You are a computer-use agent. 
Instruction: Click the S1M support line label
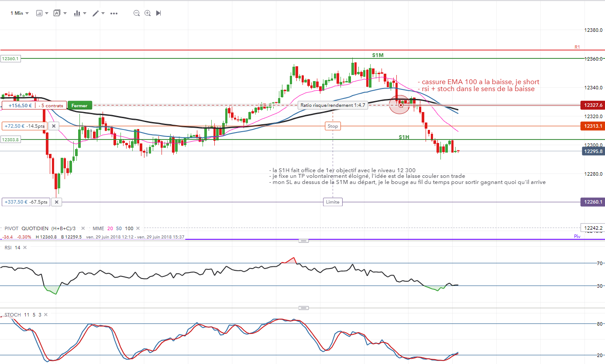click(378, 55)
